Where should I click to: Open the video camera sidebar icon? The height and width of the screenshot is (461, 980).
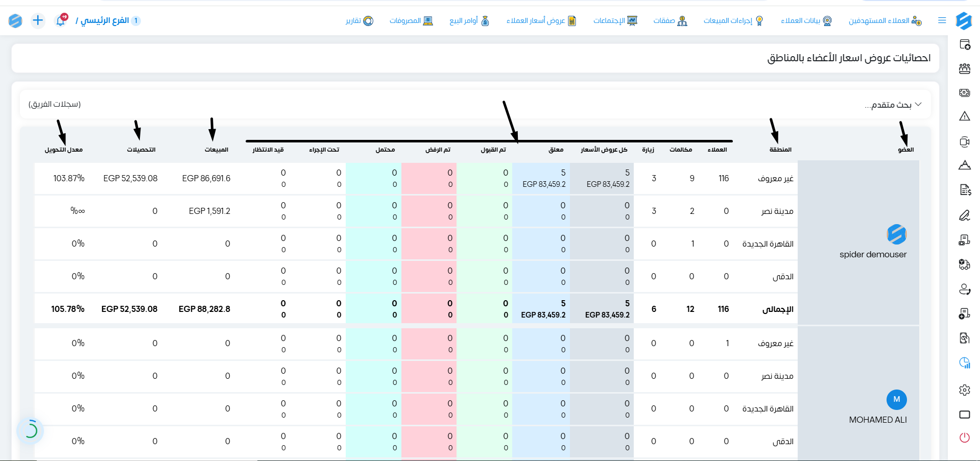pyautogui.click(x=965, y=142)
